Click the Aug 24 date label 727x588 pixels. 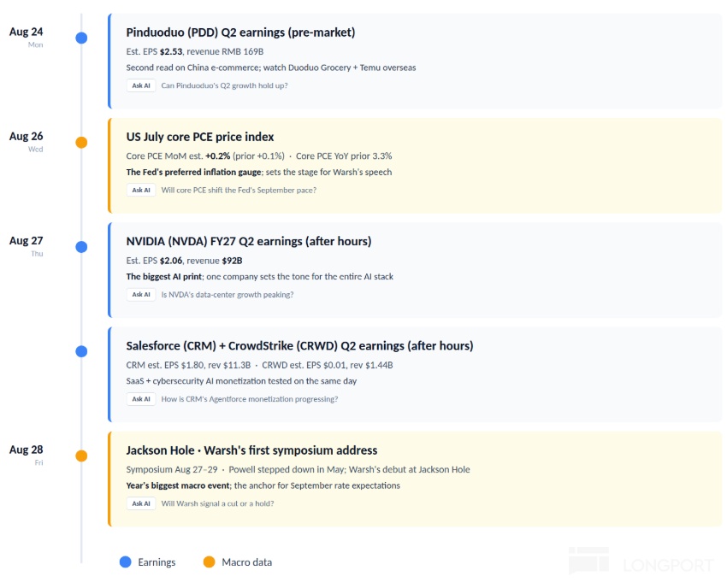26,32
